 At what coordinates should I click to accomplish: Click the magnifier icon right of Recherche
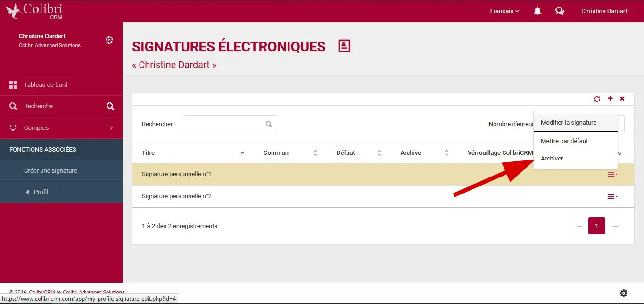point(110,106)
